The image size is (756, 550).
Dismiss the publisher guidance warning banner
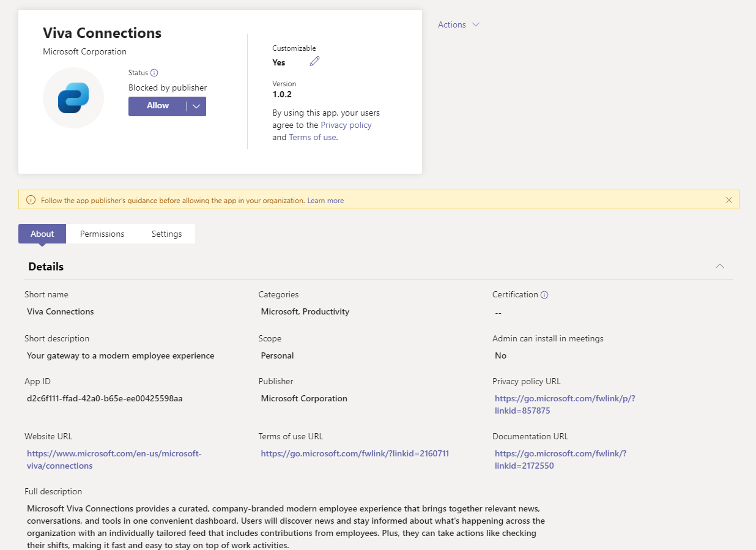click(x=728, y=199)
